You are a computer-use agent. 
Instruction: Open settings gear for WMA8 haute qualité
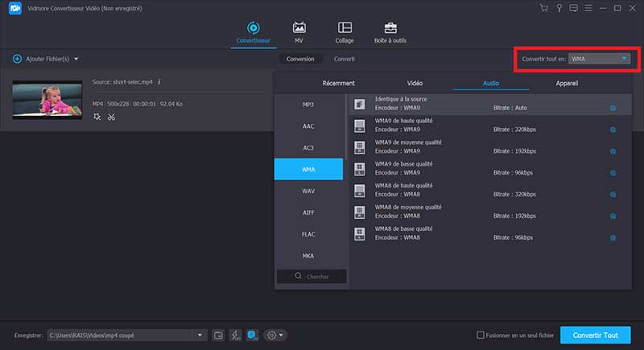pyautogui.click(x=613, y=195)
